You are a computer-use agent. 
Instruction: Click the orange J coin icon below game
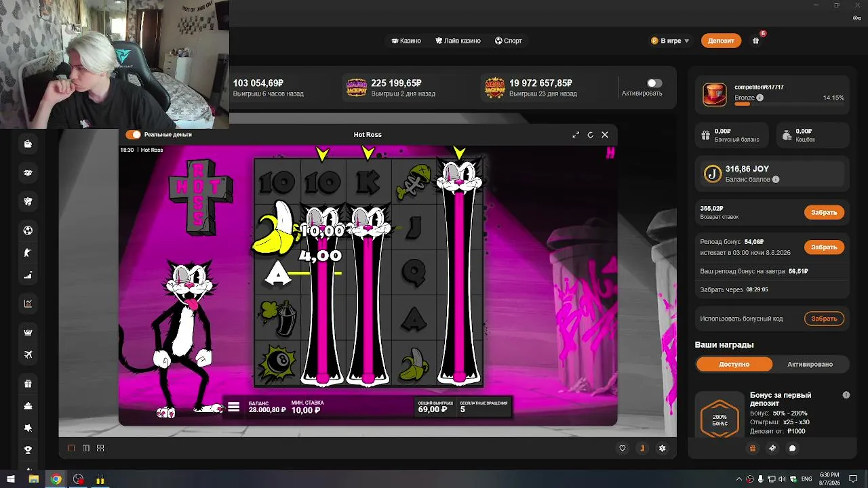[642, 448]
